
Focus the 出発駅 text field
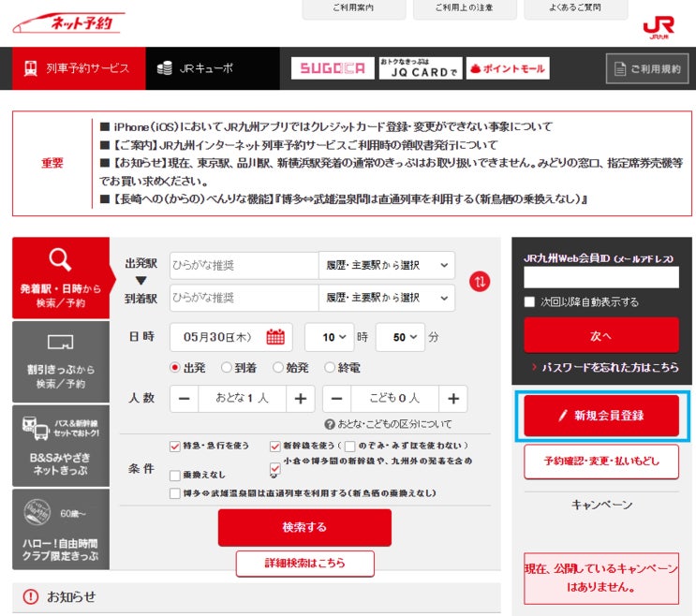(244, 265)
